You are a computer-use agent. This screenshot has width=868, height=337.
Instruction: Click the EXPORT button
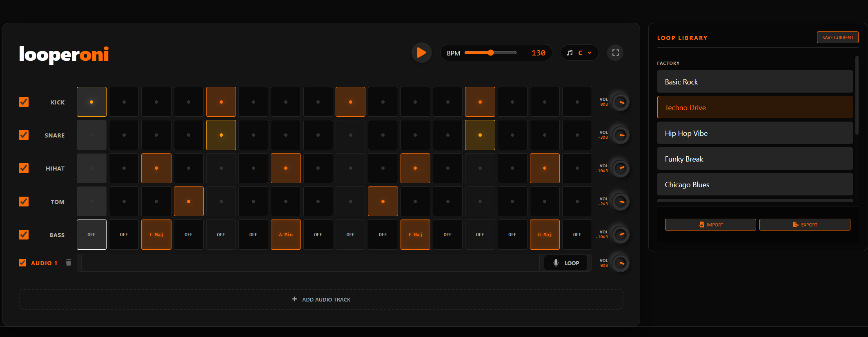[805, 225]
